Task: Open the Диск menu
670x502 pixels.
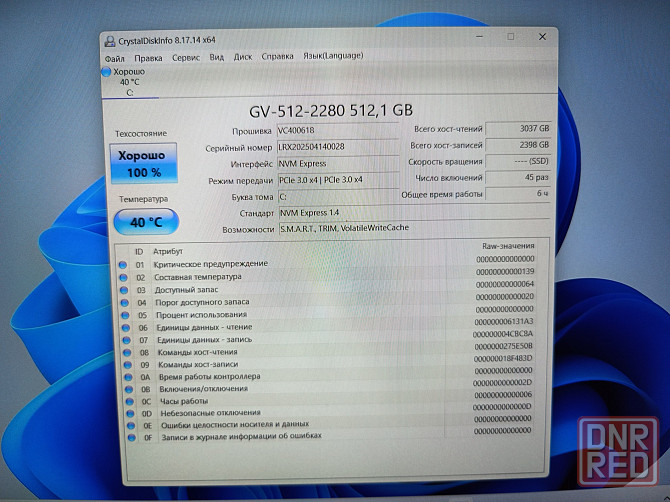Action: [x=243, y=56]
